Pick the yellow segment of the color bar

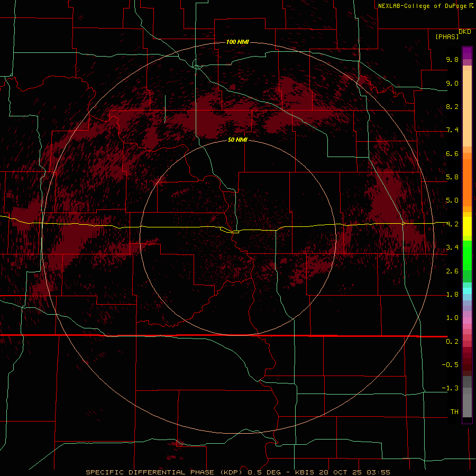click(x=467, y=226)
